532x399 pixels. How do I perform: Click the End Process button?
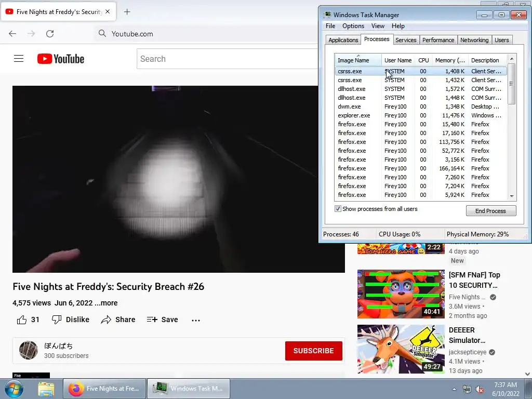[491, 211]
